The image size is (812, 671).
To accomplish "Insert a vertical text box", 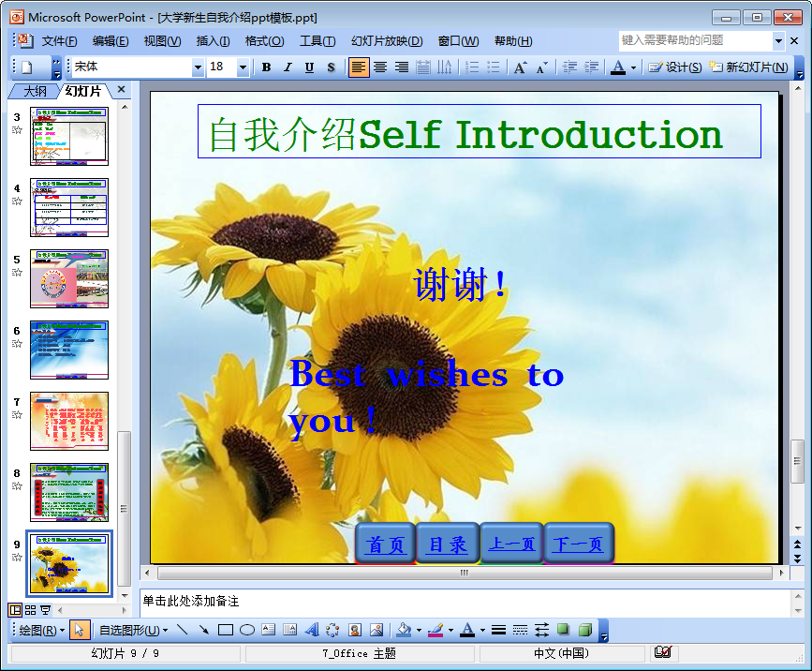I will pos(290,630).
